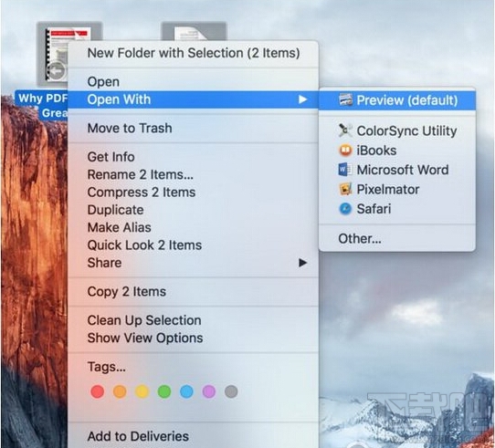Choose Quick Look 2 Items
This screenshot has width=495, height=448.
(x=194, y=245)
